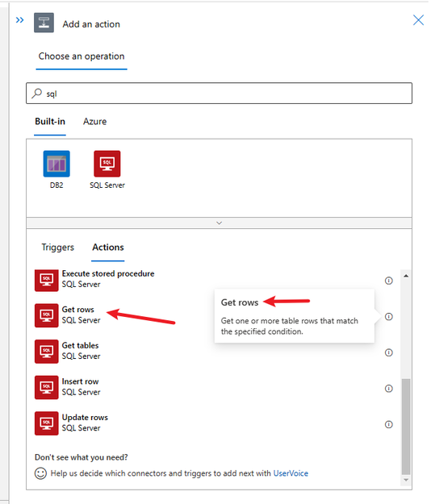Click the sql search input field
The image size is (435, 504).
[219, 94]
